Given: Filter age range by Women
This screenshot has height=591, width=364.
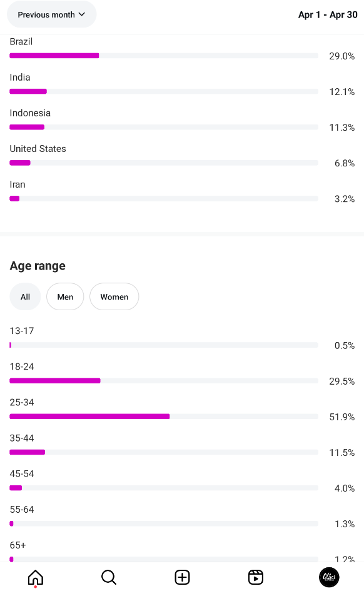Looking at the screenshot, I should click(114, 296).
